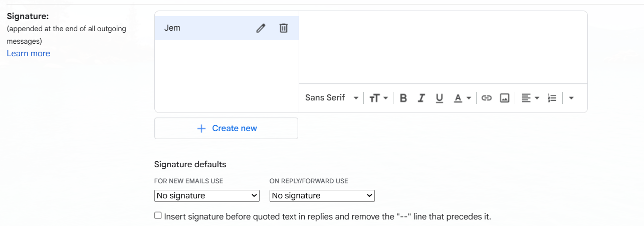Open the On Reply/Forward signature dropdown
644x226 pixels.
(x=322, y=195)
